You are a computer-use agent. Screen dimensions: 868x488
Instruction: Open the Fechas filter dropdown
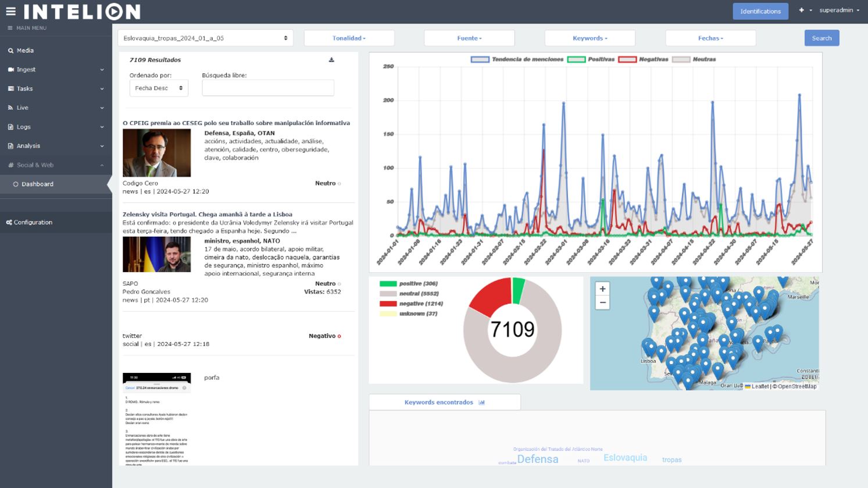click(x=710, y=38)
